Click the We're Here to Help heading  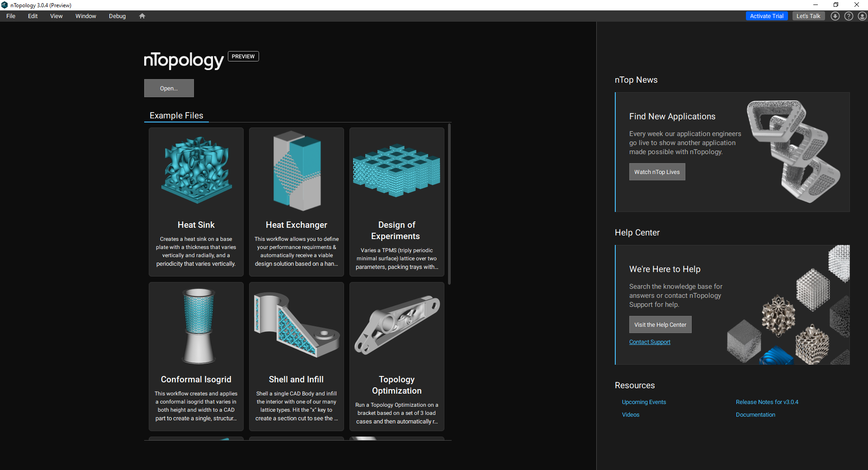(x=665, y=269)
